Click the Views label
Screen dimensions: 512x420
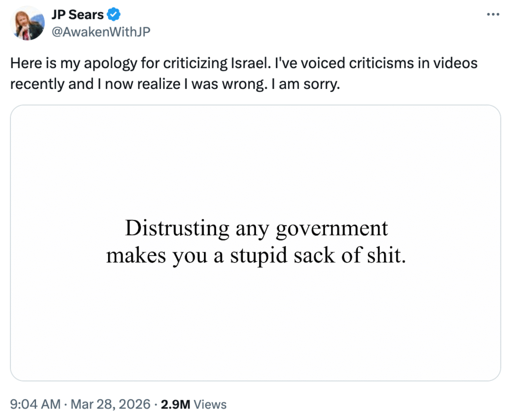coord(210,404)
